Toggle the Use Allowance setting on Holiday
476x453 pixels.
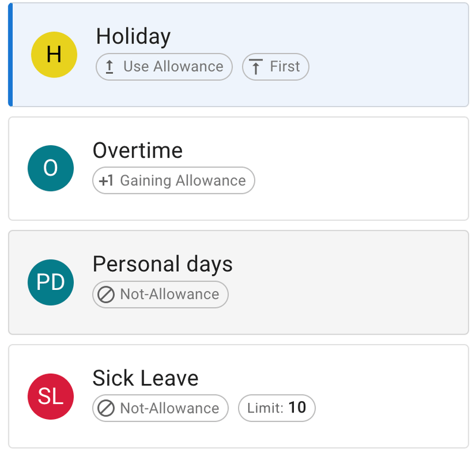[164, 67]
